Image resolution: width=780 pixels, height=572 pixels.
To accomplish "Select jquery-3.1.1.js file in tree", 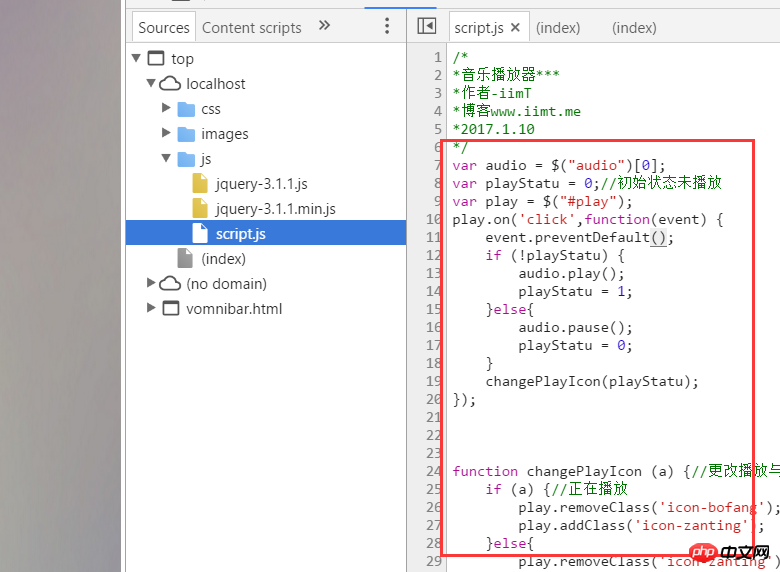I will pos(261,184).
